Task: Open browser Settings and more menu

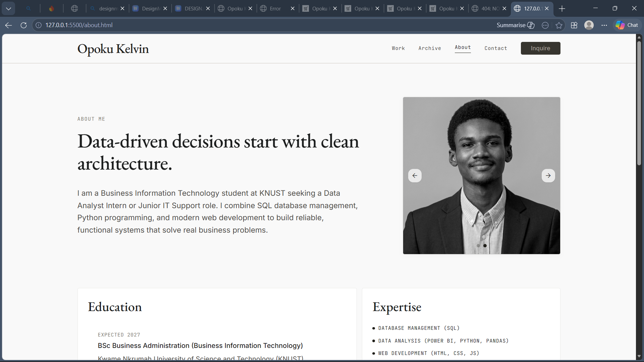Action: coord(604,25)
